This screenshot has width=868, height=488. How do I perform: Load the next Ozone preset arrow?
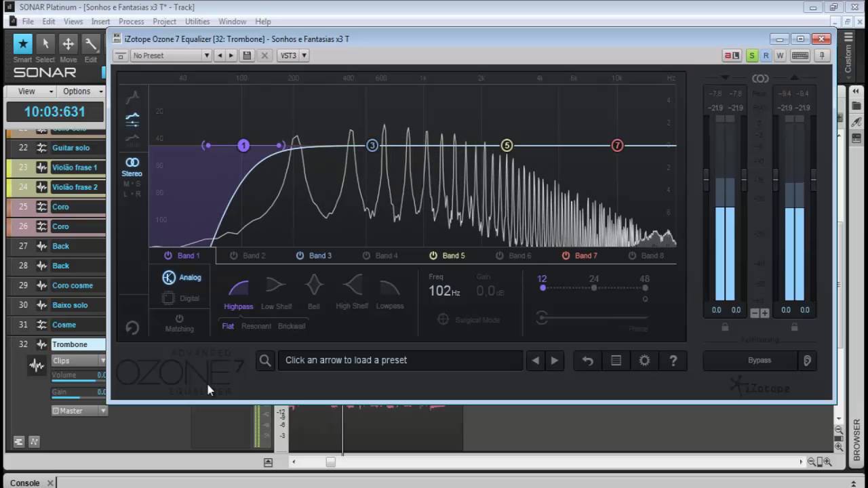pos(554,361)
